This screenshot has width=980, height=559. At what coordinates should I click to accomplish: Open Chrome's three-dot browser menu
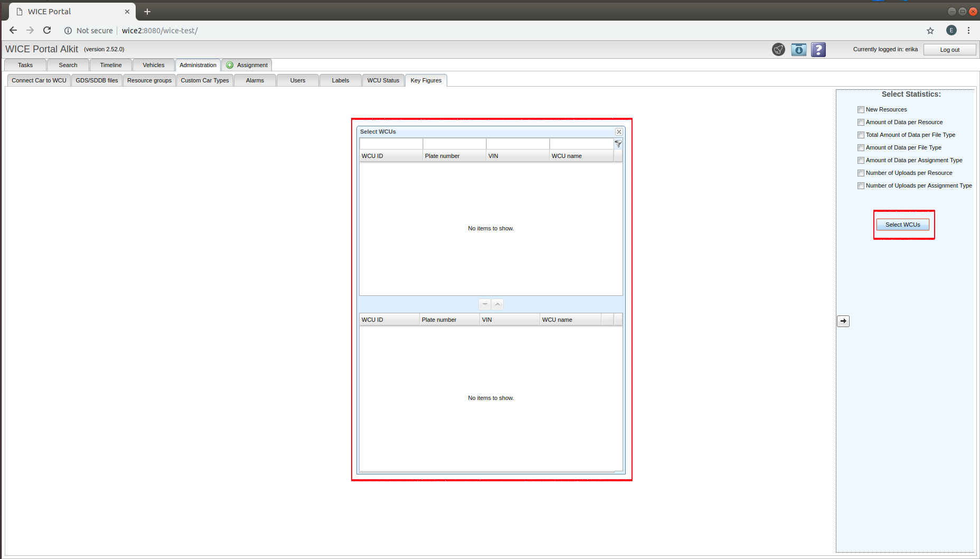coord(968,31)
